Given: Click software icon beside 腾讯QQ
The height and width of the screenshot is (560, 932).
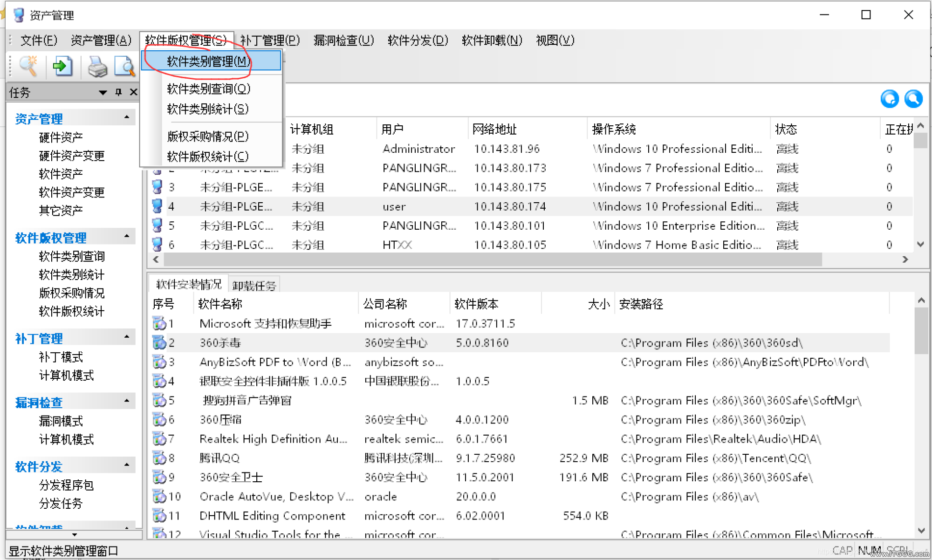Looking at the screenshot, I should click(x=159, y=458).
